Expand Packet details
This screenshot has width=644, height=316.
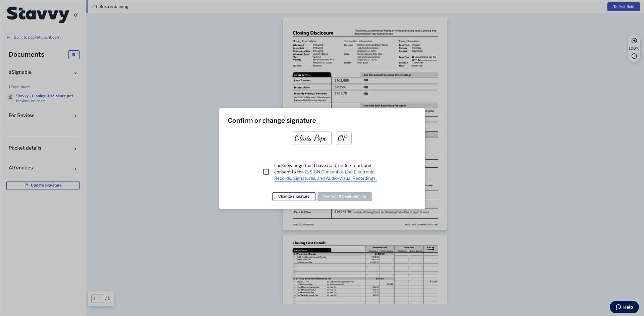point(75,149)
